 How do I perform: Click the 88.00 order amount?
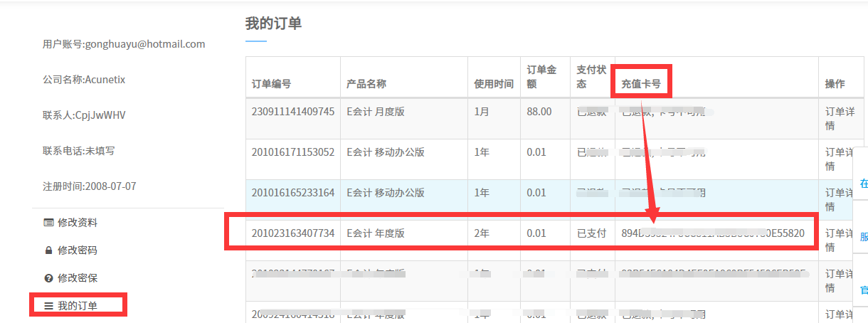[x=539, y=111]
